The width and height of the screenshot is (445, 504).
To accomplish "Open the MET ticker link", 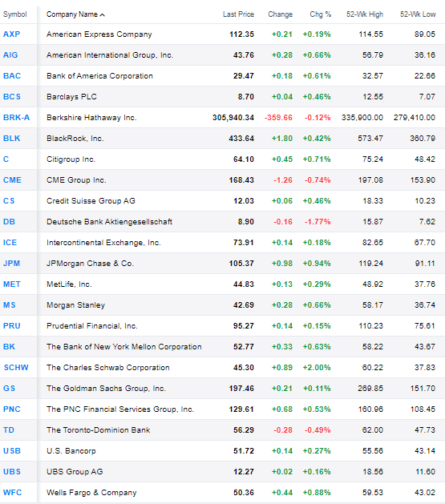I will (x=12, y=284).
